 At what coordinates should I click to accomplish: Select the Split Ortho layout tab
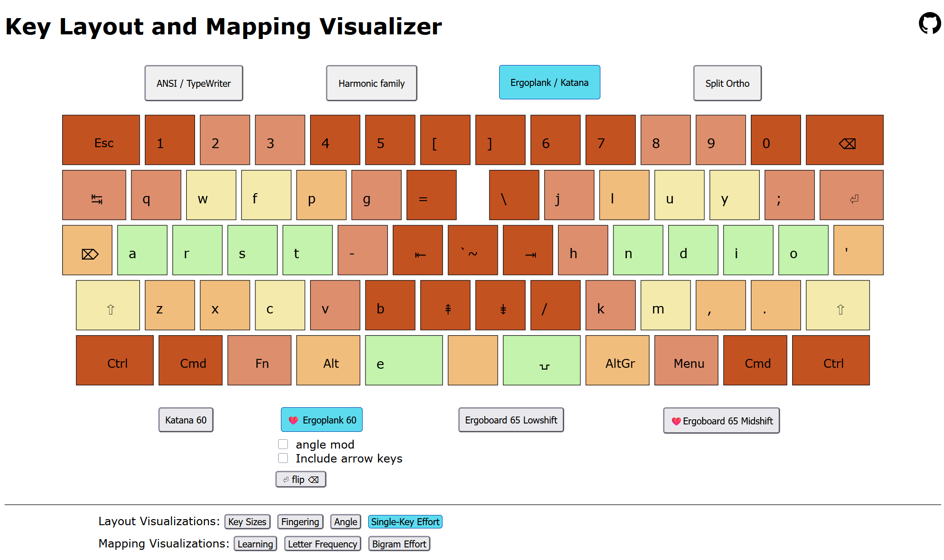[x=727, y=83]
